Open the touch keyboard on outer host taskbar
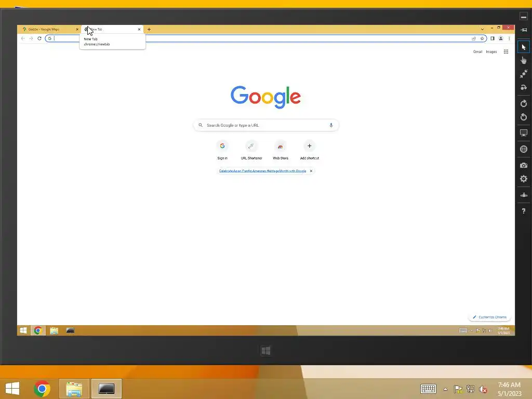 [428, 389]
